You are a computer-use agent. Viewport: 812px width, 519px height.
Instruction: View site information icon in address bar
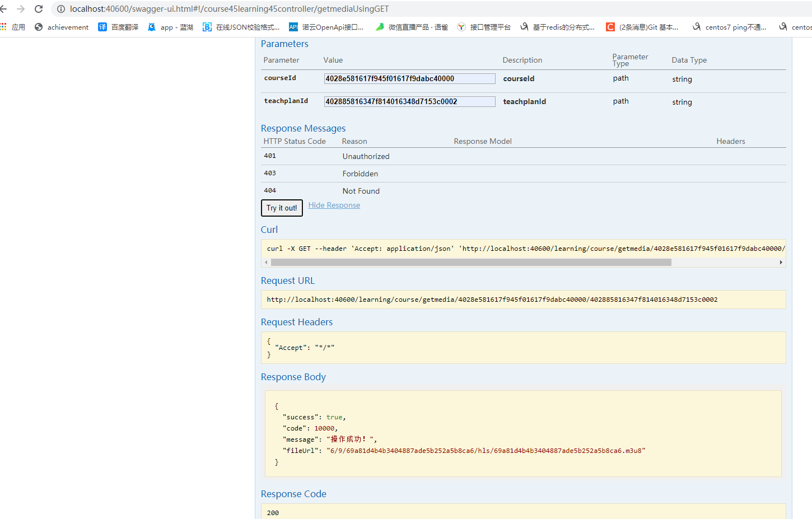(x=61, y=9)
